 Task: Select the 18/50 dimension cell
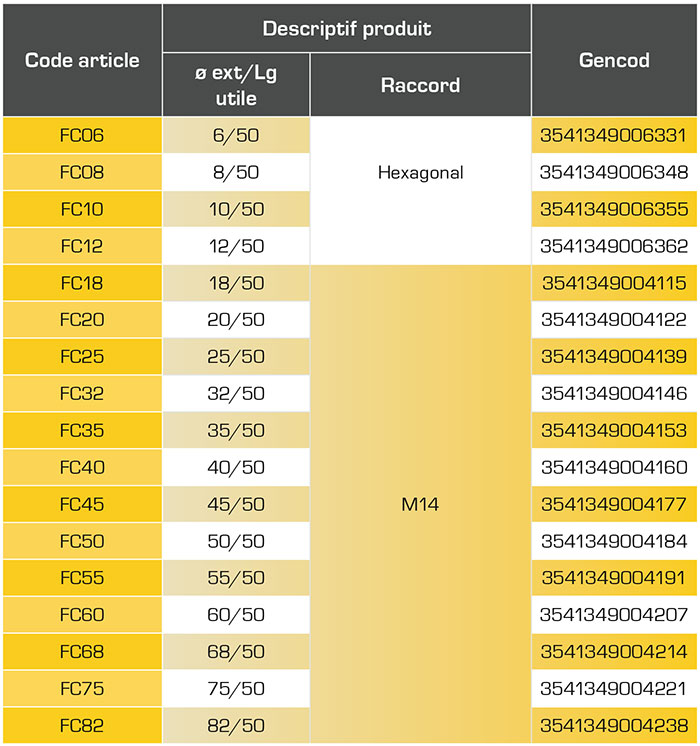click(x=236, y=283)
